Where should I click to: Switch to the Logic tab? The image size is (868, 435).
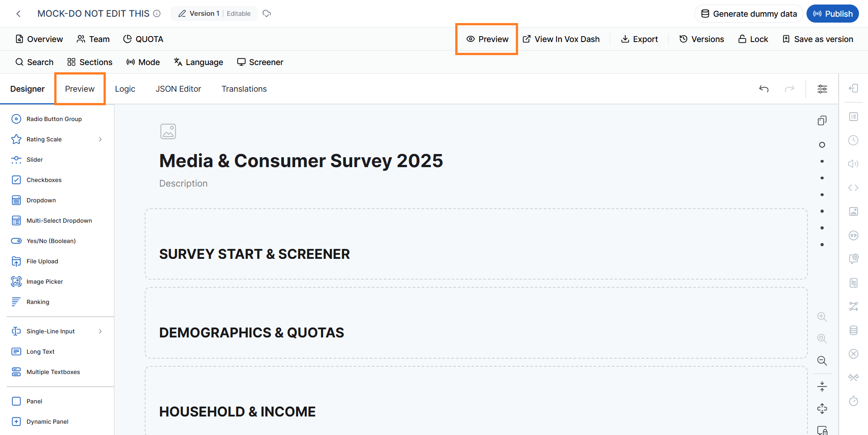point(125,89)
